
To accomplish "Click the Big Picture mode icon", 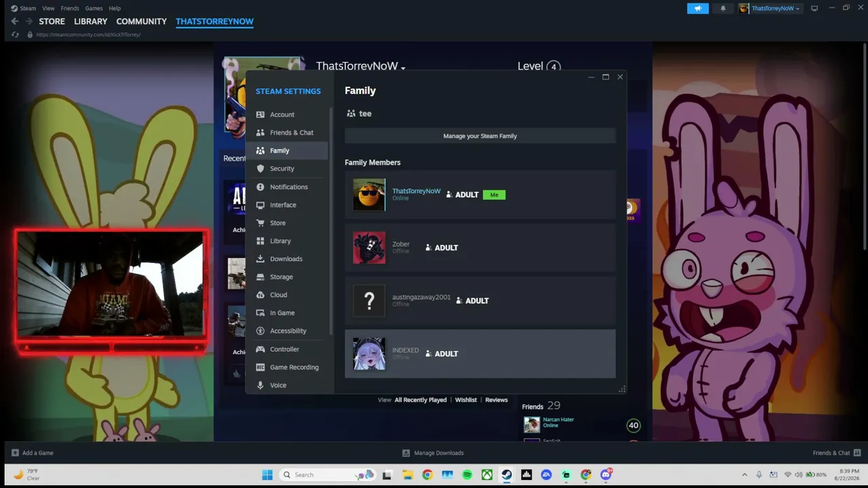I will [814, 8].
